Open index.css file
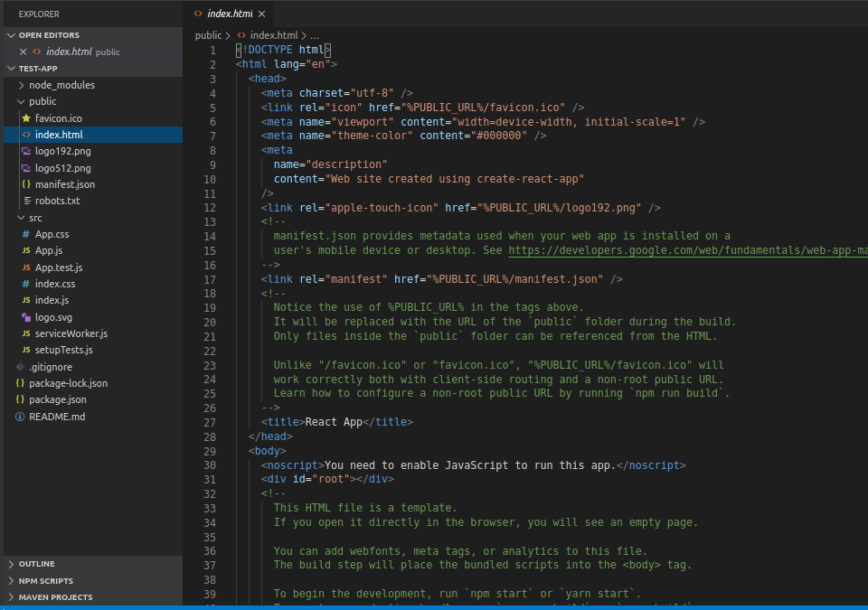The height and width of the screenshot is (610, 868). click(55, 284)
